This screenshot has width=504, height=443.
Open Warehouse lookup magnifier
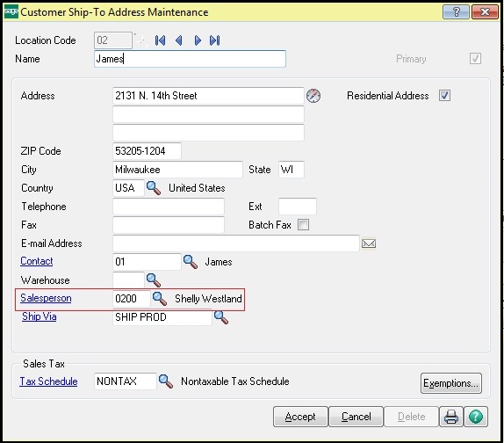click(154, 280)
